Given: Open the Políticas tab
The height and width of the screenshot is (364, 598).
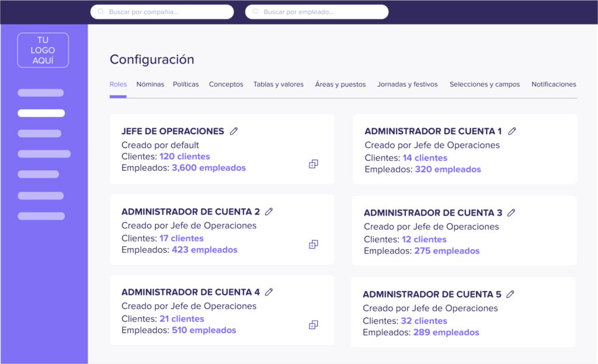Looking at the screenshot, I should (186, 84).
